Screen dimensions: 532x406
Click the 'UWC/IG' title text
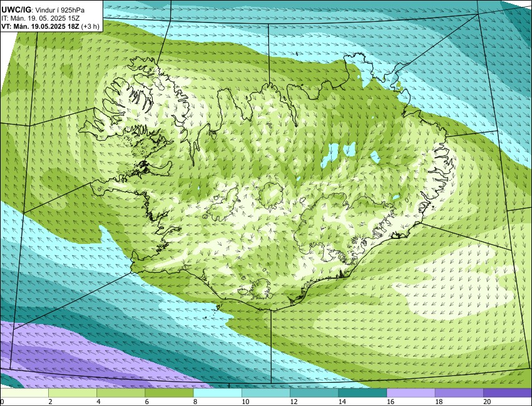click(16, 10)
